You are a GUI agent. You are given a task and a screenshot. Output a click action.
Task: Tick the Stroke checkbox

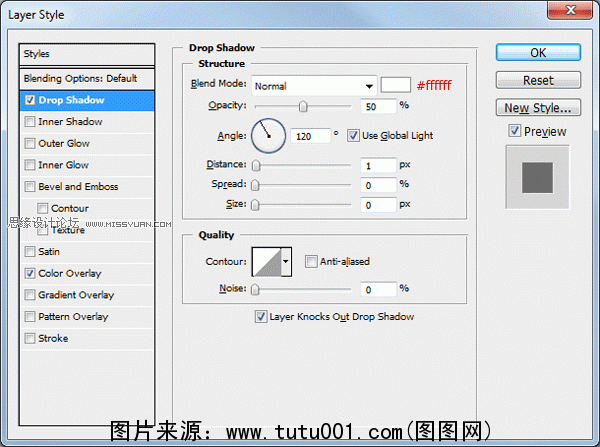click(x=30, y=338)
